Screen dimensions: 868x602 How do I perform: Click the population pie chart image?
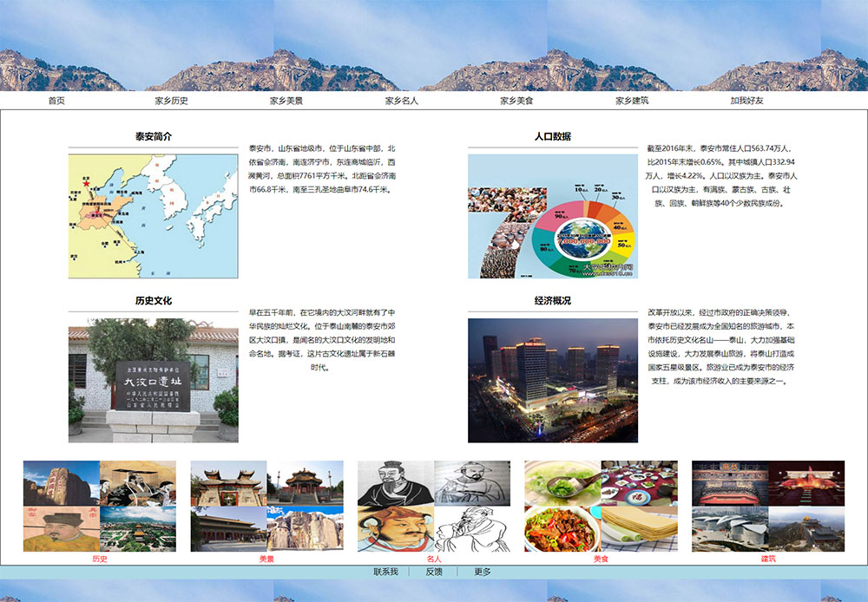click(552, 216)
